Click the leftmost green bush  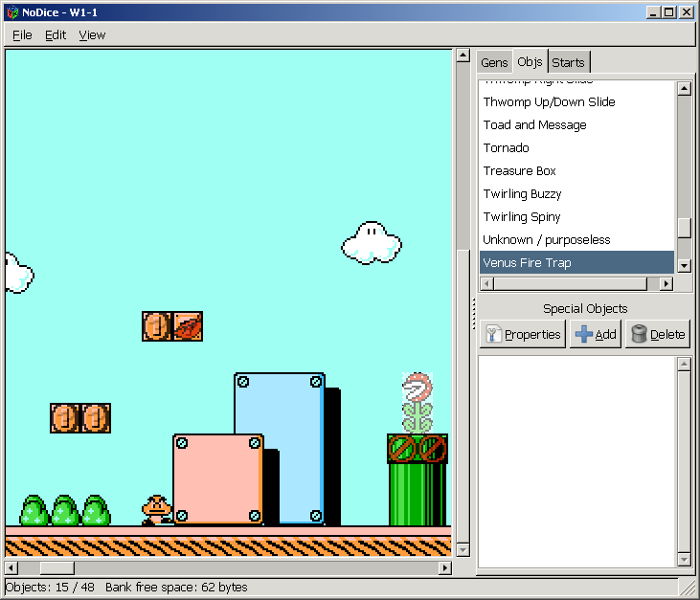pos(34,510)
